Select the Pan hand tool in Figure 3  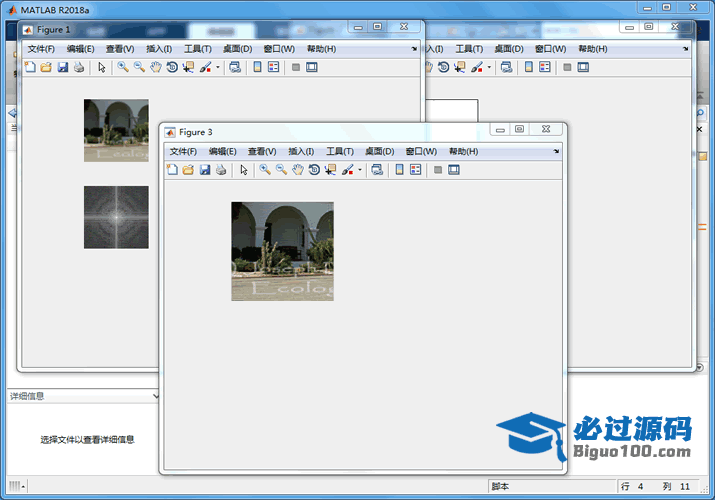[297, 170]
